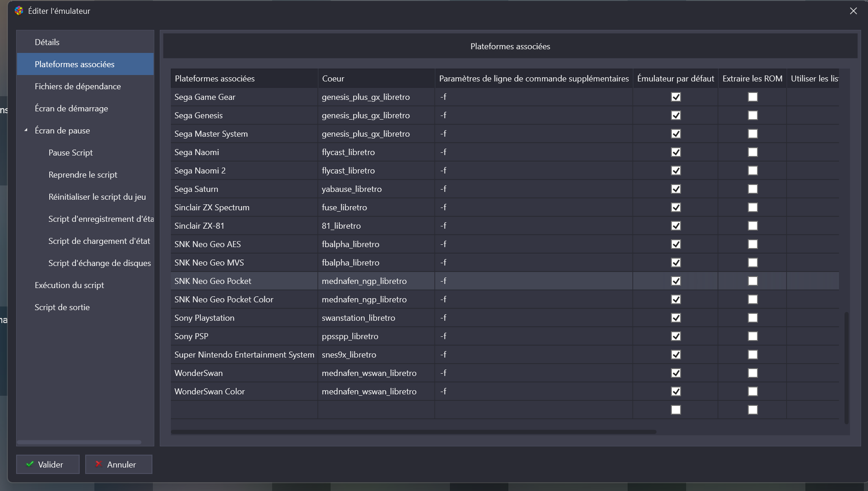The width and height of the screenshot is (868, 491).
Task: Click the sidebar horizontal scrollbar
Action: click(x=79, y=442)
